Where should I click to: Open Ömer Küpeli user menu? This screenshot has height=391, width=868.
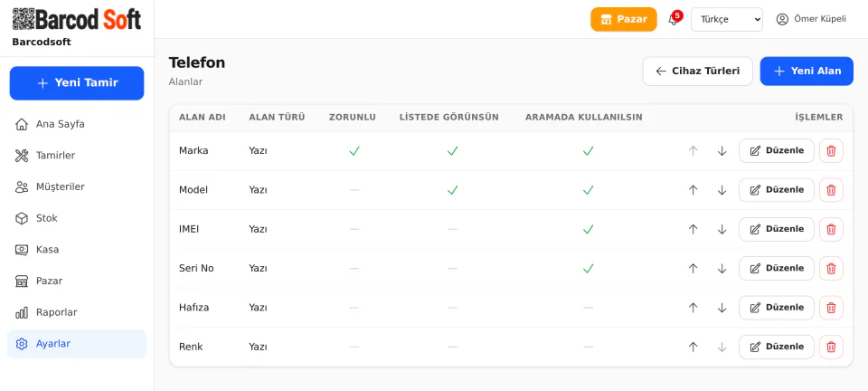(811, 19)
